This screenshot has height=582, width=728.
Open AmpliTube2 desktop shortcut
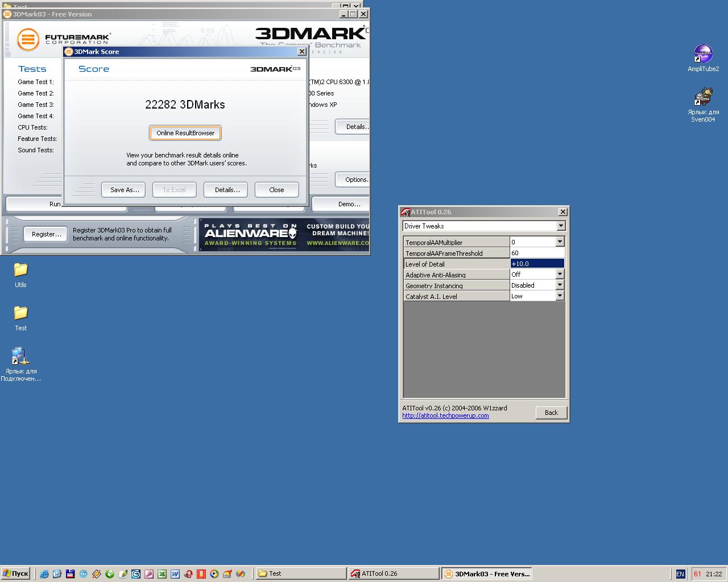[703, 58]
